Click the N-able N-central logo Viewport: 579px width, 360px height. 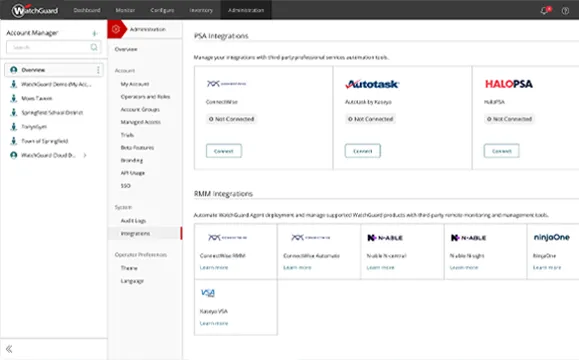coord(385,238)
